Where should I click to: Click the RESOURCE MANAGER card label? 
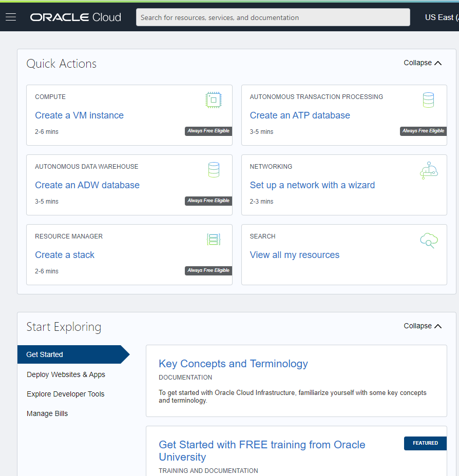click(x=69, y=236)
